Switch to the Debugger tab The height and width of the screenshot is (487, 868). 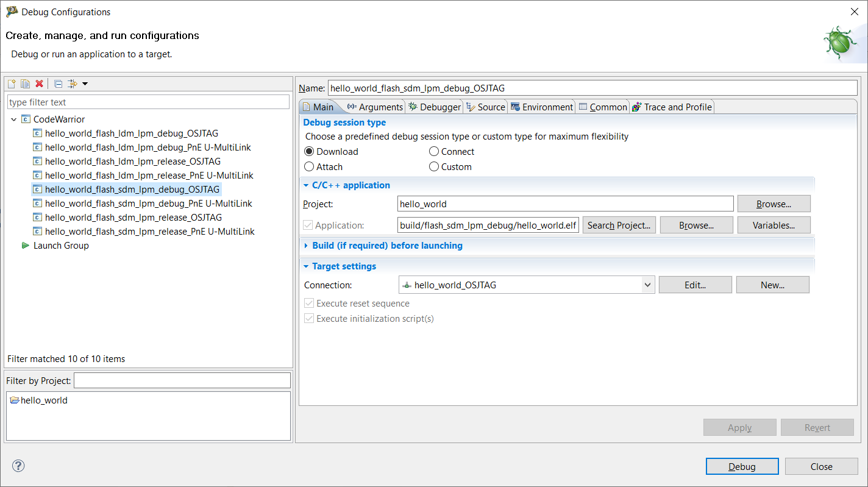pos(435,107)
